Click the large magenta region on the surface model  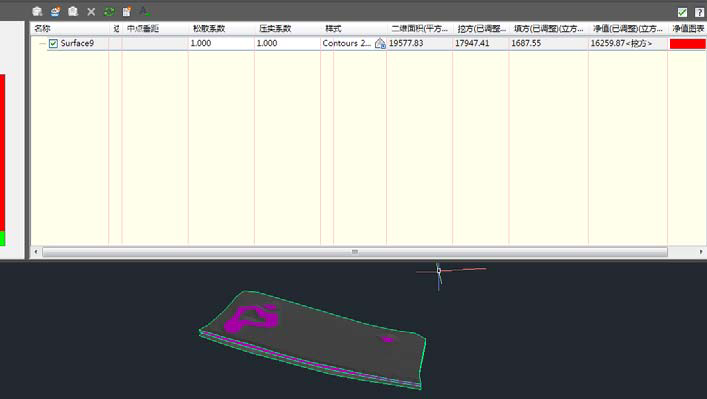click(x=251, y=319)
